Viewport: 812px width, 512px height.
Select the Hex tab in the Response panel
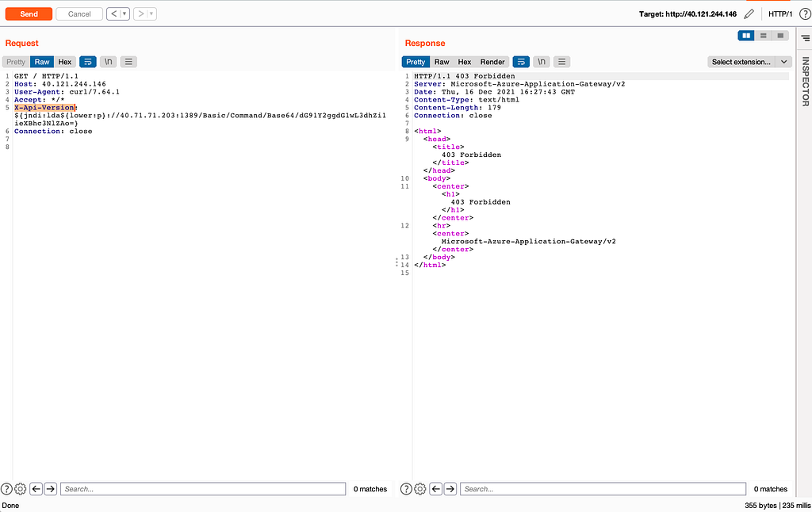pyautogui.click(x=465, y=62)
